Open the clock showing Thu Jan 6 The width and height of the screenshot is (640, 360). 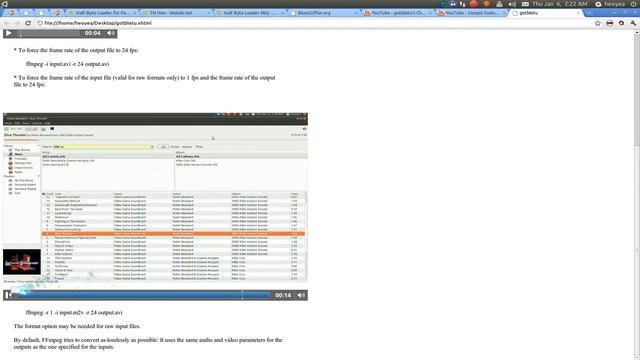pyautogui.click(x=560, y=4)
